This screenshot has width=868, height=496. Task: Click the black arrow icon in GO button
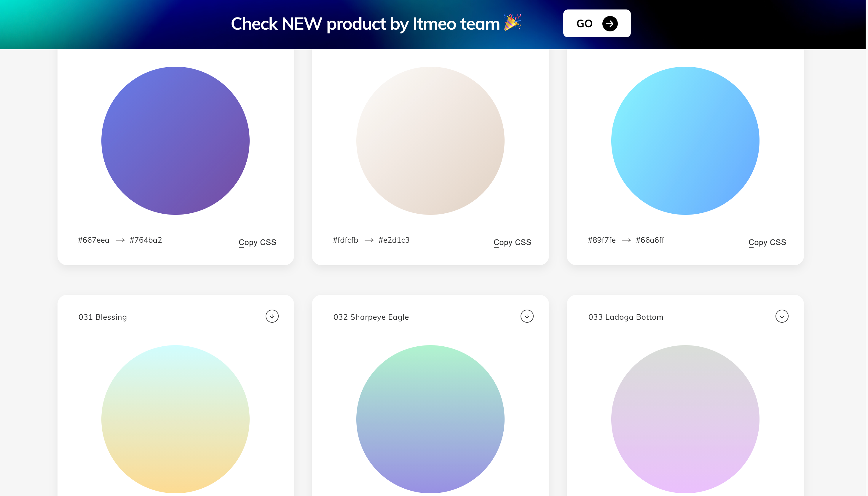pyautogui.click(x=610, y=23)
